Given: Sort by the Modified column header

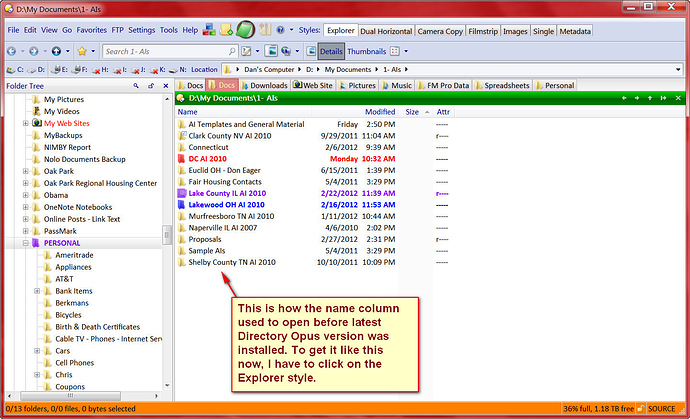Looking at the screenshot, I should (380, 112).
